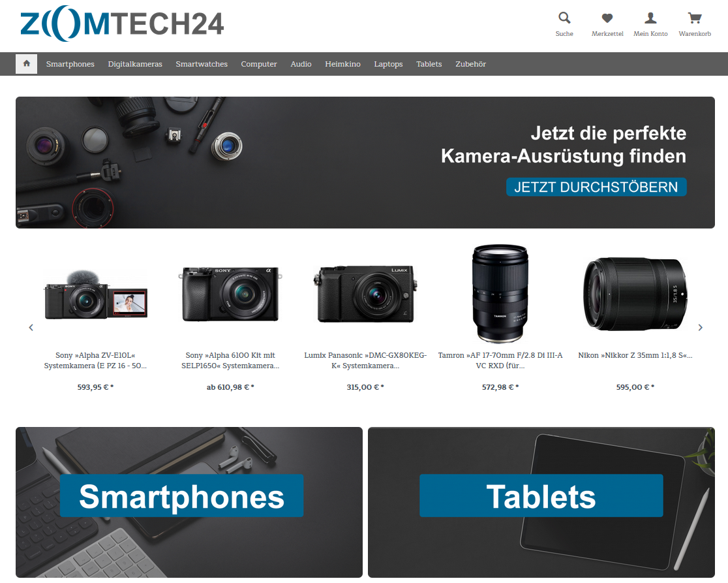Click the ZoomTech24 logo
This screenshot has height=583, width=728.
coord(122,24)
